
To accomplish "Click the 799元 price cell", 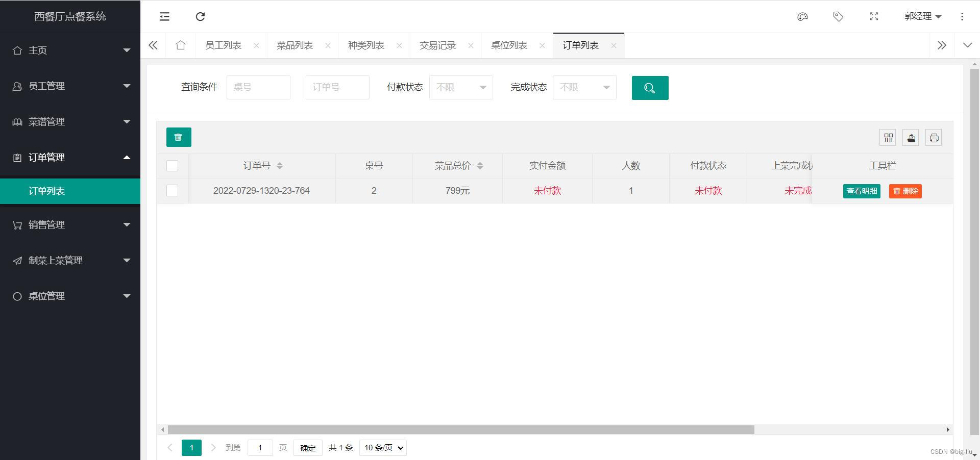I will 457,191.
